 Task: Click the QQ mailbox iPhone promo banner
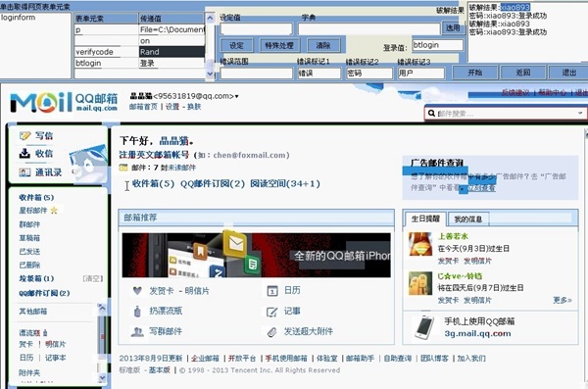point(257,255)
